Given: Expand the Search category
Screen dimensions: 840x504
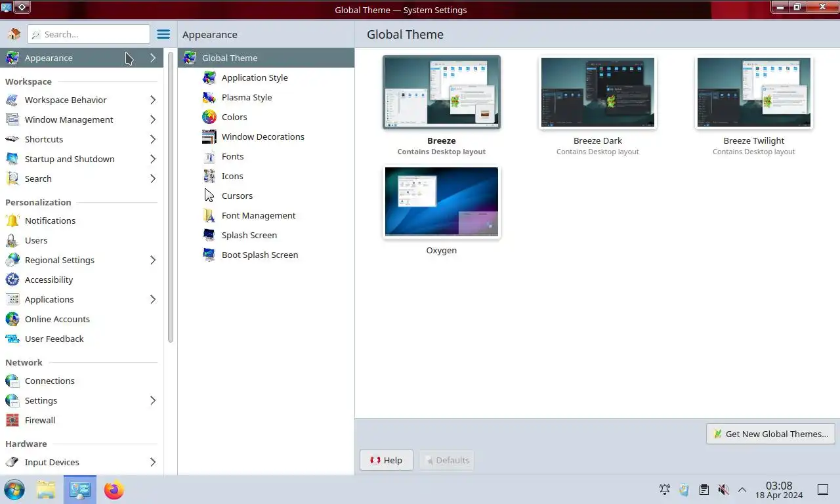Looking at the screenshot, I should click(152, 178).
